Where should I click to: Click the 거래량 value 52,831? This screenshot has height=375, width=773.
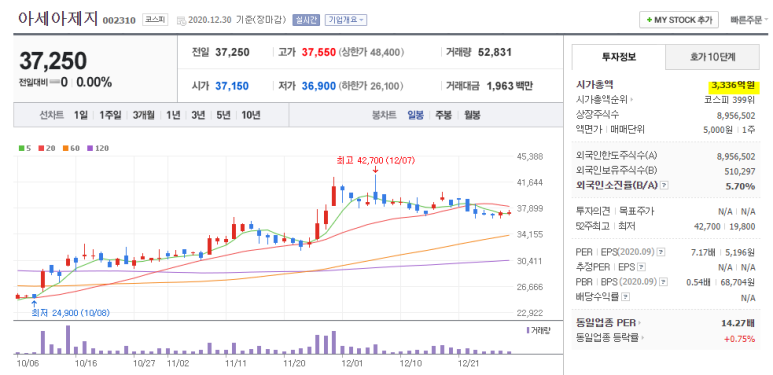tap(495, 52)
